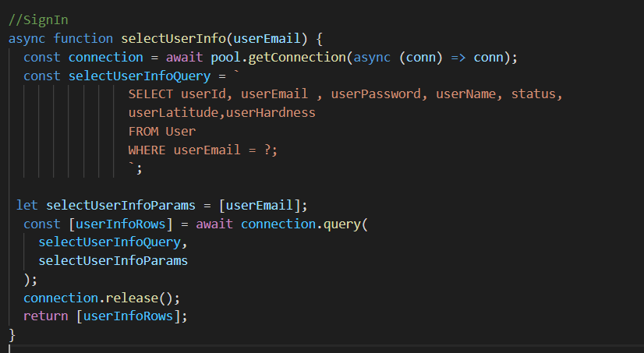Click the closing brace of the function

pyautogui.click(x=12, y=335)
